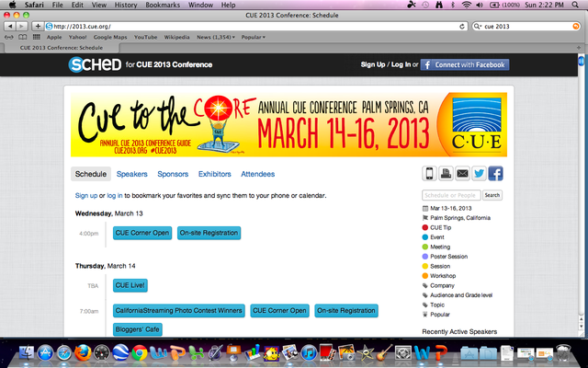Open the Wikipedia bookmark
Image resolution: width=588 pixels, height=368 pixels.
(x=176, y=37)
